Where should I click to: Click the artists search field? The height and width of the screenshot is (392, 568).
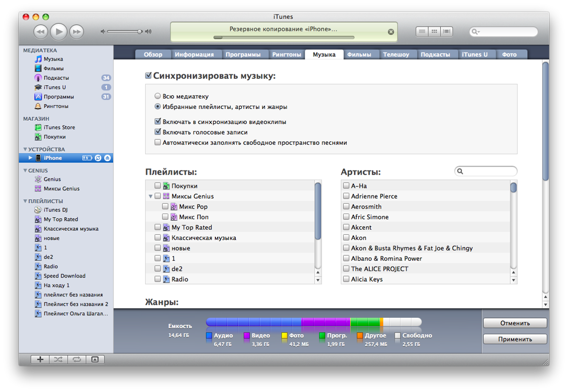click(x=486, y=171)
